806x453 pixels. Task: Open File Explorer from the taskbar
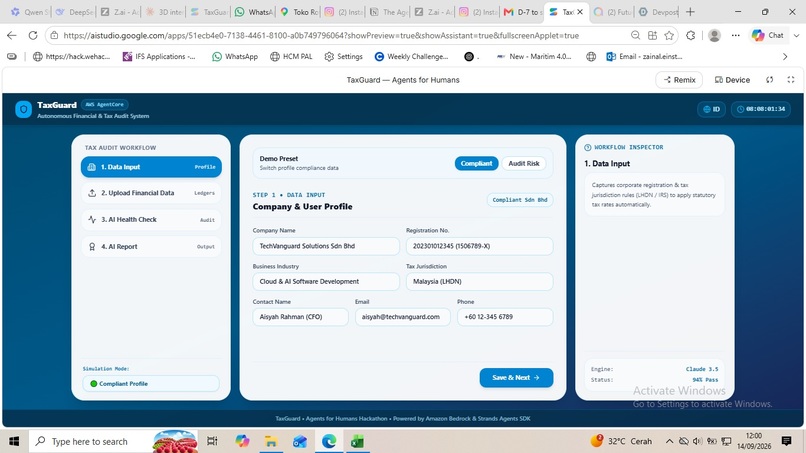coord(271,441)
